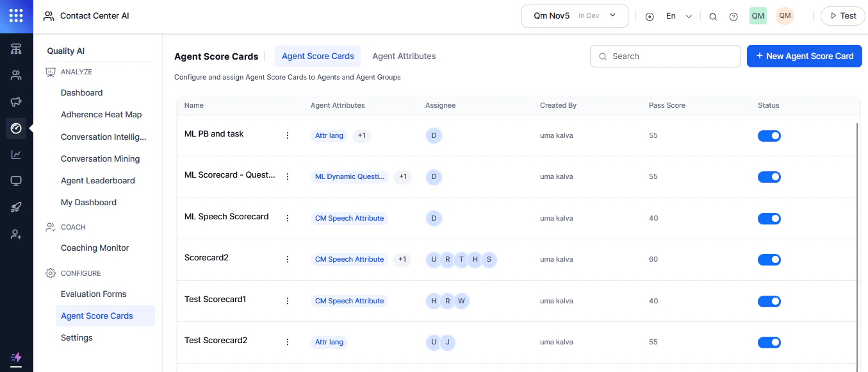Click the CM Speech Attribute link for Test Scorecard1
The width and height of the screenshot is (868, 372).
pos(349,300)
